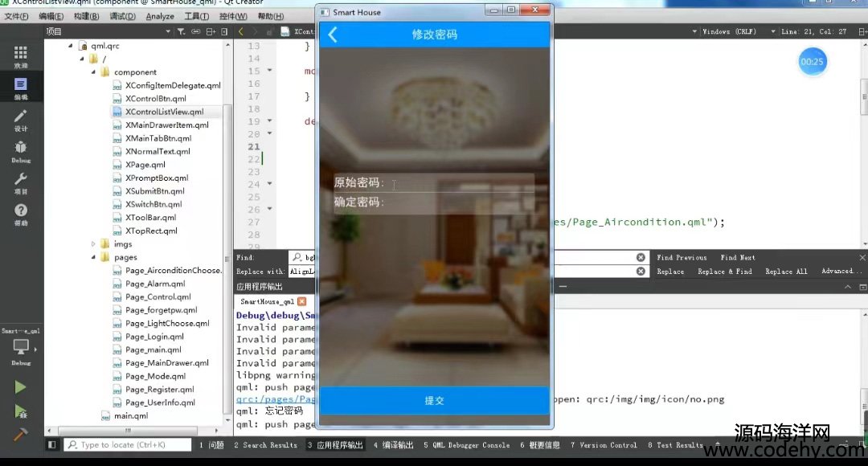This screenshot has width=868, height=466.
Task: Click the 提交 submit button
Action: pyautogui.click(x=435, y=400)
